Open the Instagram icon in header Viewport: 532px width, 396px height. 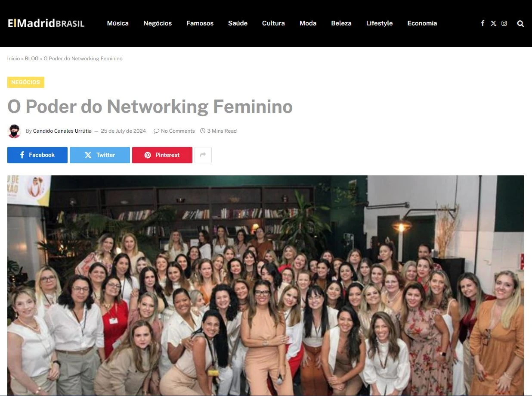504,23
